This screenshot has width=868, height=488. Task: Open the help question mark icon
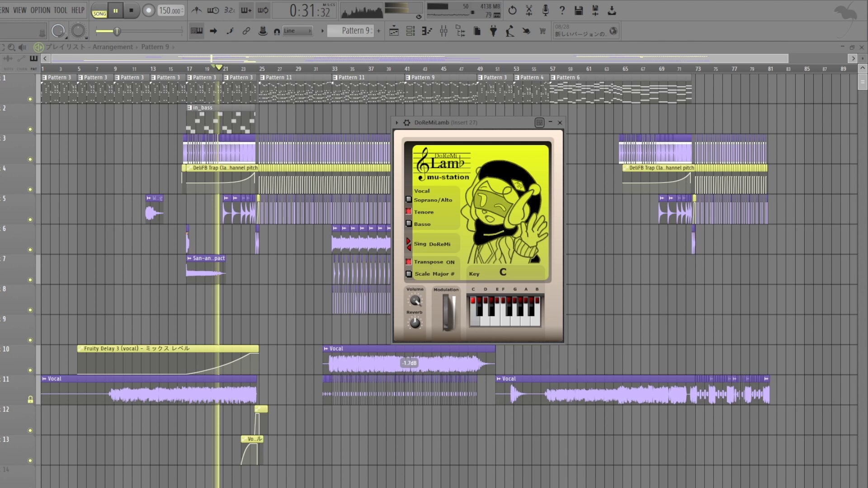pyautogui.click(x=562, y=10)
